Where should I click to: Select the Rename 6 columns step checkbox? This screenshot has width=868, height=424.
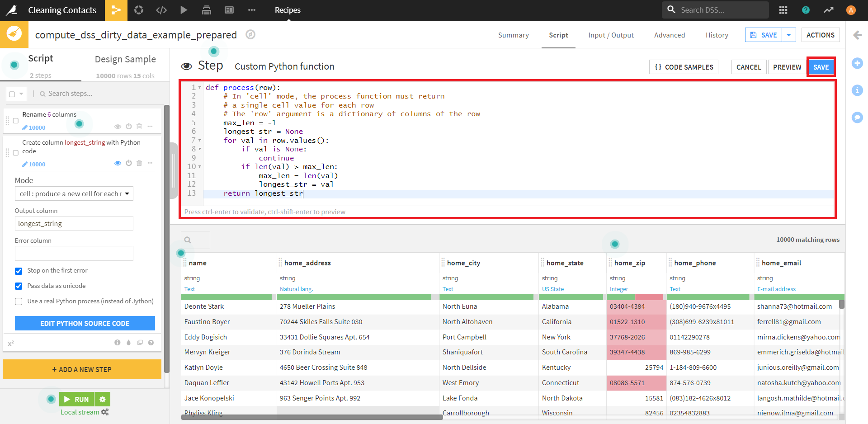(x=16, y=121)
